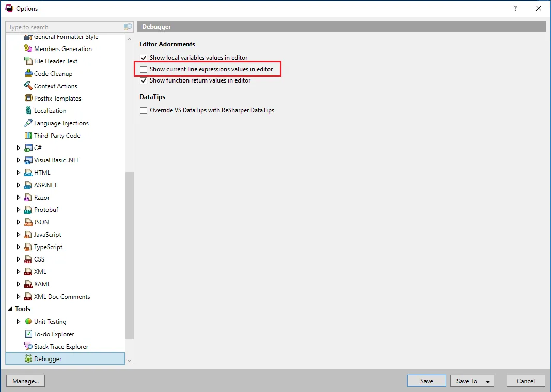Click the Cancel button
This screenshot has height=392, width=551.
tap(526, 381)
